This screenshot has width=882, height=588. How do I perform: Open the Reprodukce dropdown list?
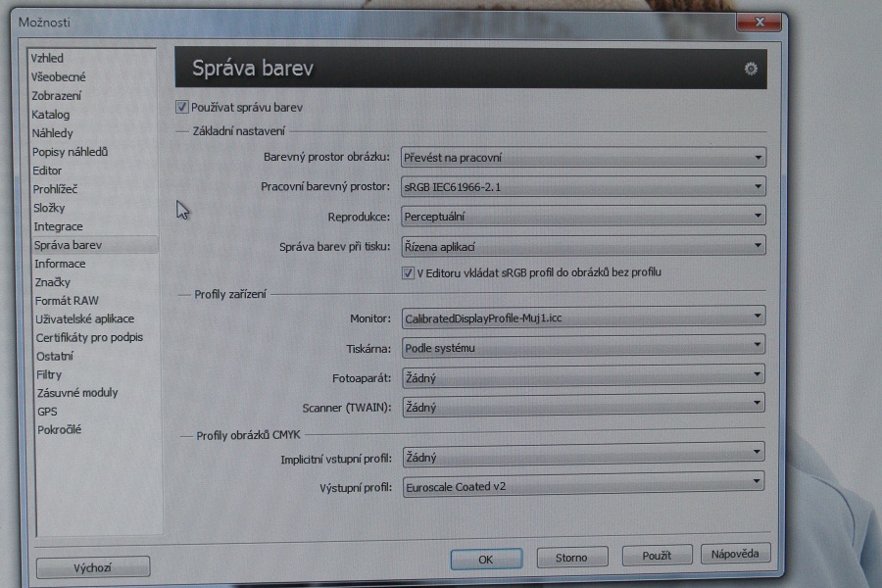point(583,216)
